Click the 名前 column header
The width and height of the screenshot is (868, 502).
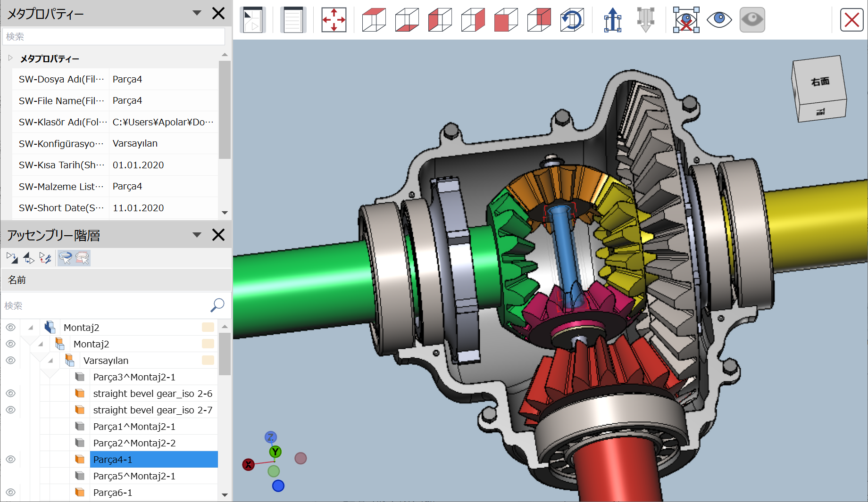point(116,280)
